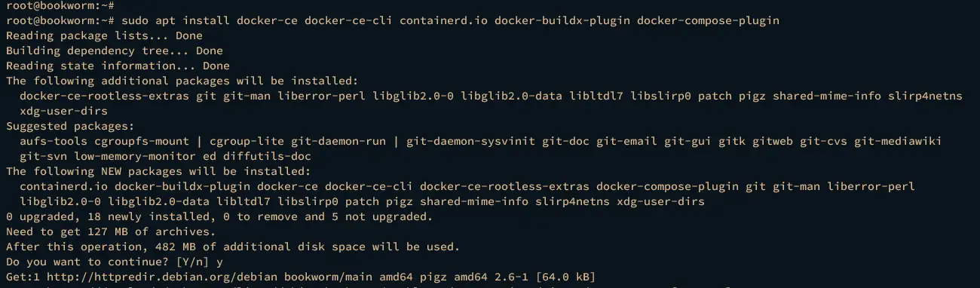Click 'docker-ce-rootless-extras' in the additional packages line
This screenshot has width=980, height=288.
click(x=104, y=96)
